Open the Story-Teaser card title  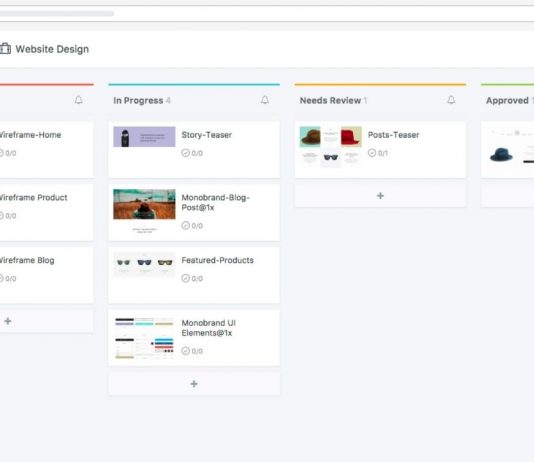click(207, 135)
